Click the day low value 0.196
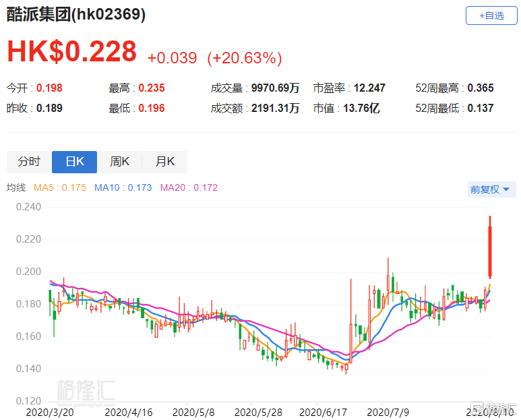The height and width of the screenshot is (420, 521). (152, 109)
